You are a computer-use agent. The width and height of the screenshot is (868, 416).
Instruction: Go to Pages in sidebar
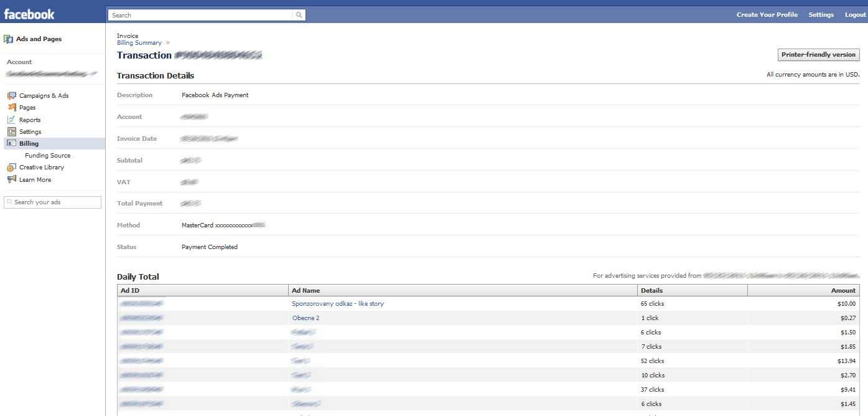click(x=27, y=108)
